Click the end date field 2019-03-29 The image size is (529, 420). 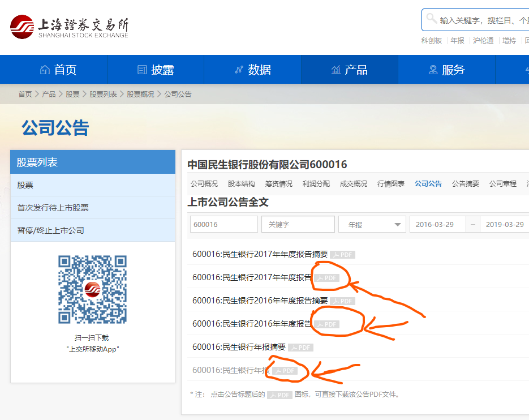(x=505, y=225)
